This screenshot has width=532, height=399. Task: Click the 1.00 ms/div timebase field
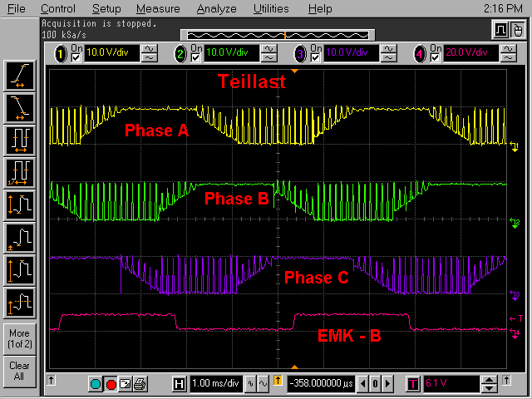(x=216, y=384)
